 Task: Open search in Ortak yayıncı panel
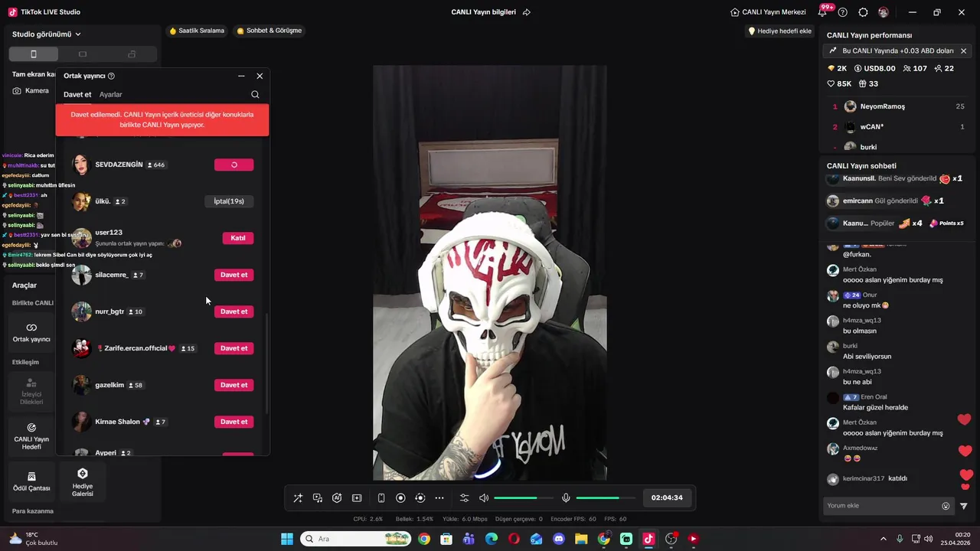click(x=255, y=95)
